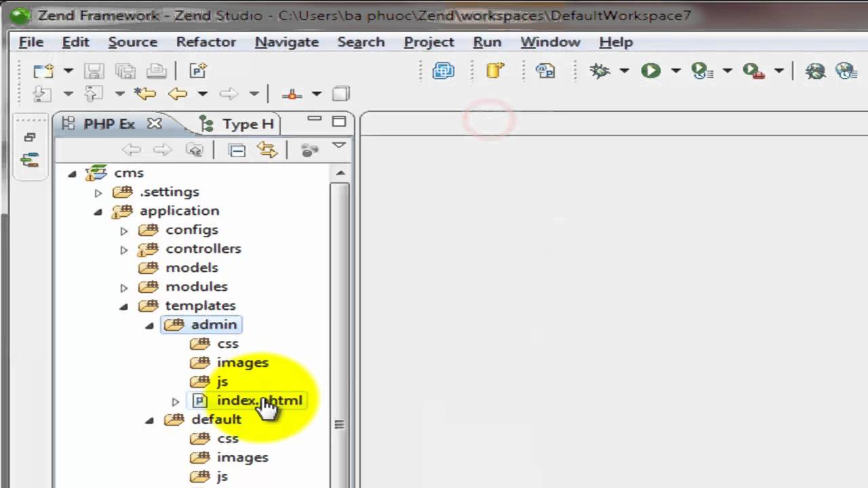
Task: Open the External Tools dropdown arrow
Action: (x=779, y=70)
